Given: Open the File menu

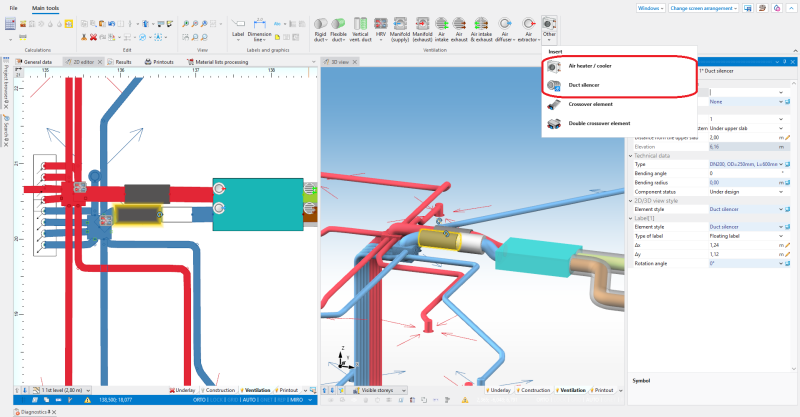Looking at the screenshot, I should point(13,8).
